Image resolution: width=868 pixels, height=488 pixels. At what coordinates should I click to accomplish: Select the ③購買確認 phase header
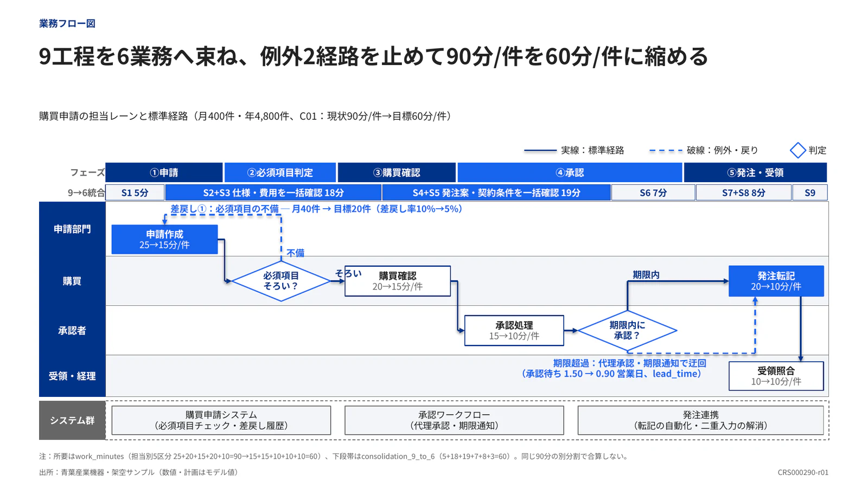[x=397, y=172]
